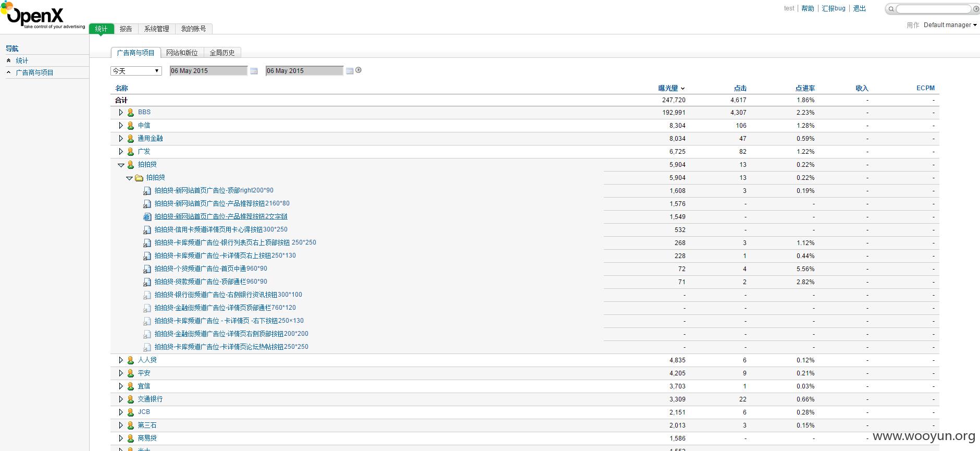Sort by the 曝光量 column header
980x451 pixels.
(x=668, y=88)
